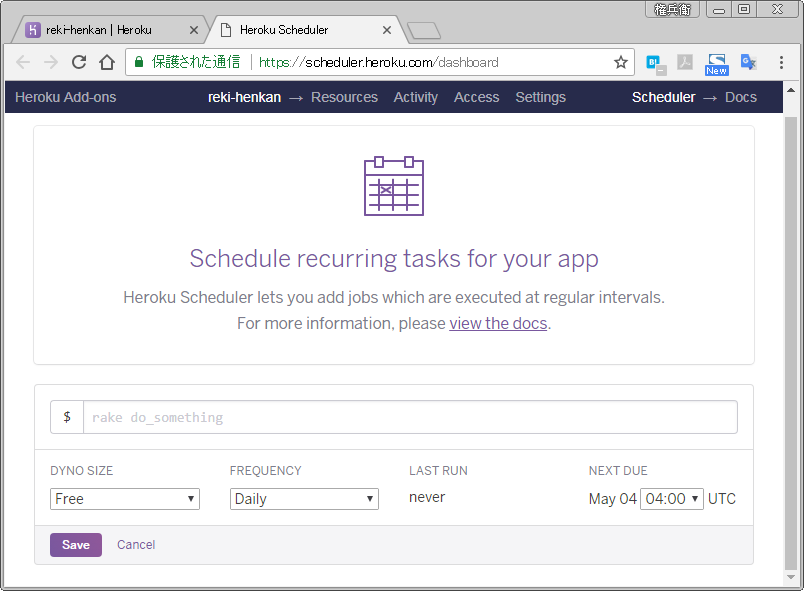Click Scheduler in the top bar
This screenshot has width=804, height=591.
tap(664, 97)
